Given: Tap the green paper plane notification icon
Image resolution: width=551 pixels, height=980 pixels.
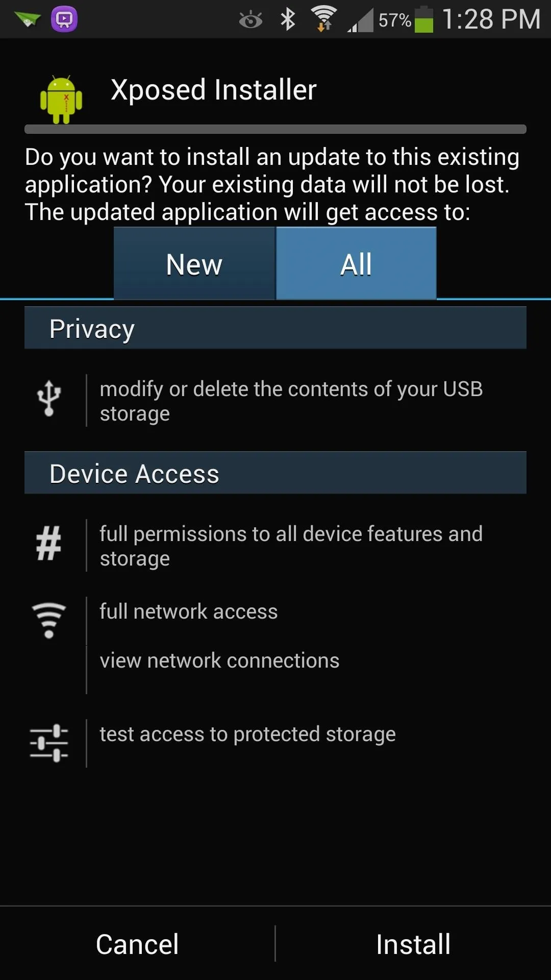Looking at the screenshot, I should coord(28,19).
